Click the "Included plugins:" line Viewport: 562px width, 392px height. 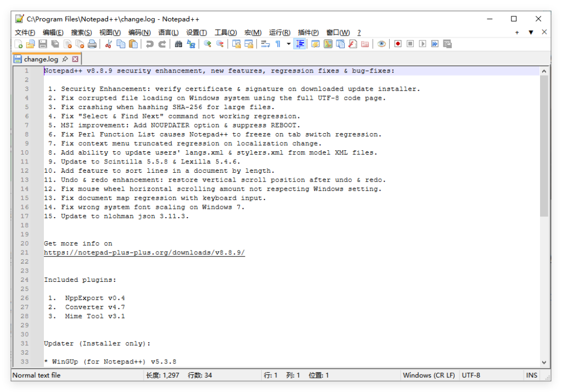80,280
